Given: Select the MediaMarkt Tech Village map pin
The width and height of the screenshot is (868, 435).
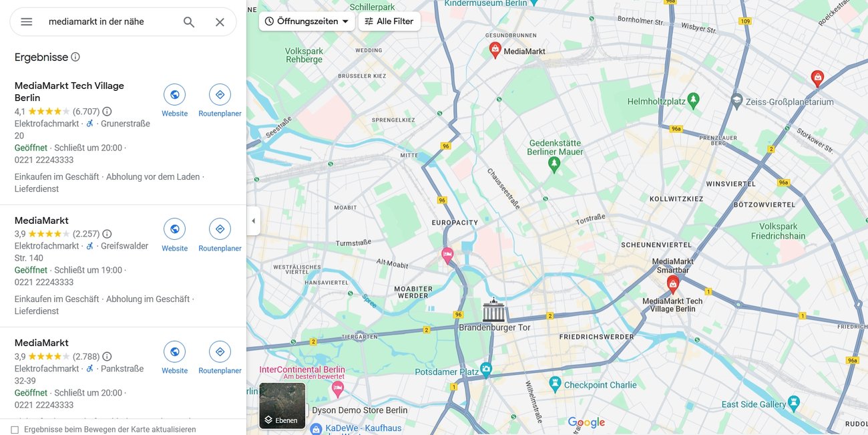Looking at the screenshot, I should 673,285.
